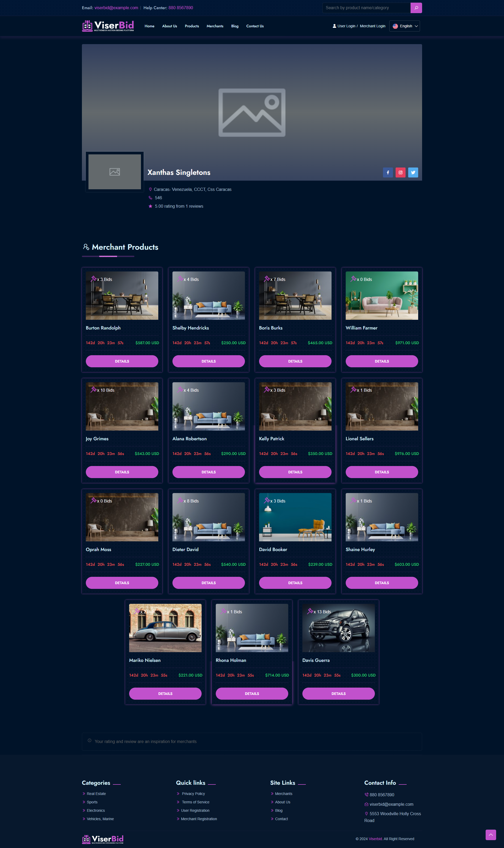Click Details for Burton Randolph product
504x848 pixels.
pyautogui.click(x=122, y=361)
